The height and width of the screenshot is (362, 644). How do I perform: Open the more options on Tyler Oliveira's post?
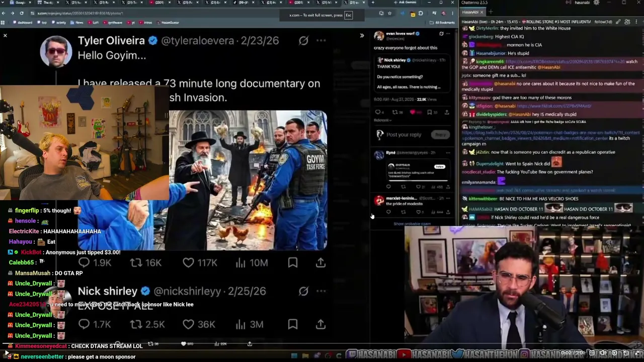click(x=321, y=41)
